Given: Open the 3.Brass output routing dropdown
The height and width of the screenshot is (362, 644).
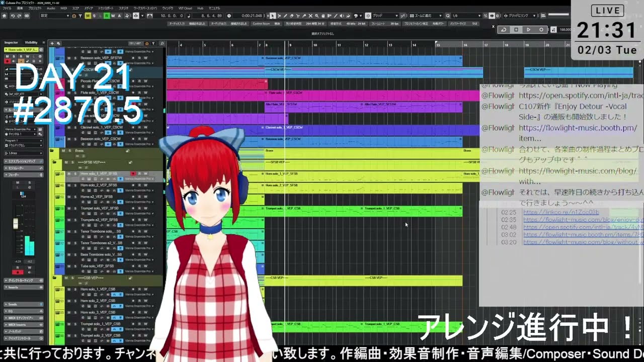Looking at the screenshot, I should coord(24,153).
